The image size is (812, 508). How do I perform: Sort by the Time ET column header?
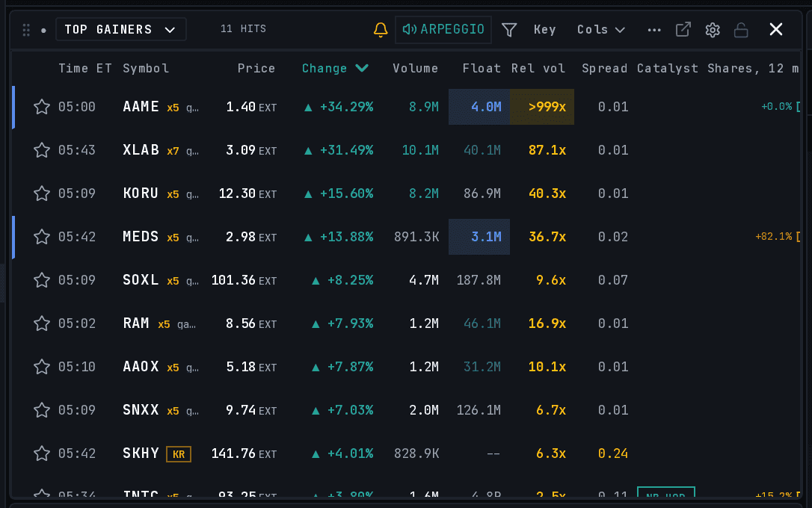tap(85, 68)
